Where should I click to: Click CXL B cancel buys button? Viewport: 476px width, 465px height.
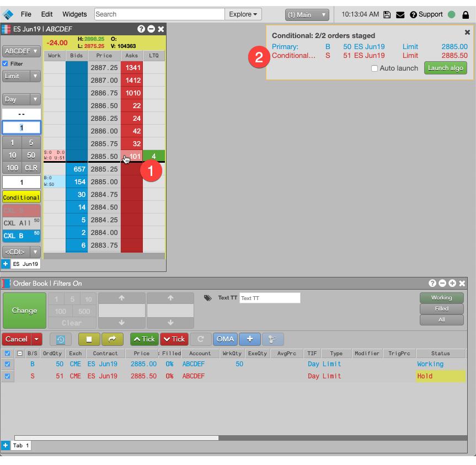[22, 236]
